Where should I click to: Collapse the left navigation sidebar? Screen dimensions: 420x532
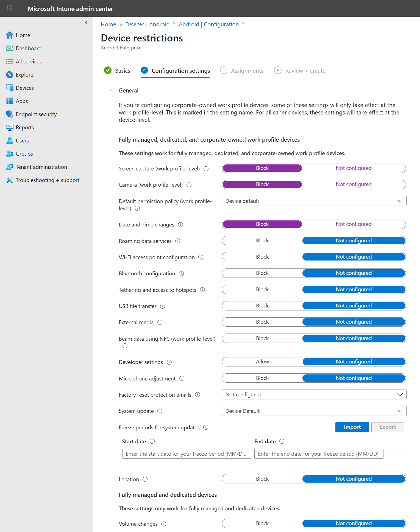tap(87, 23)
